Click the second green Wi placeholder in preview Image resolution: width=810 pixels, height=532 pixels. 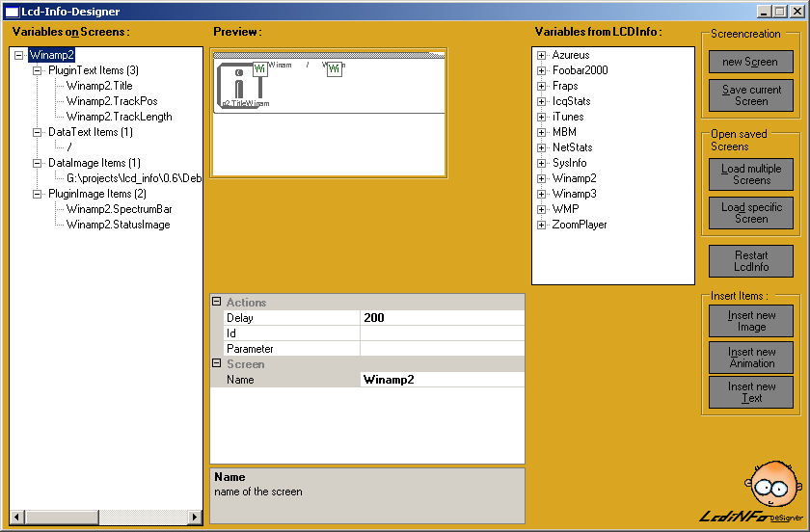[x=335, y=68]
